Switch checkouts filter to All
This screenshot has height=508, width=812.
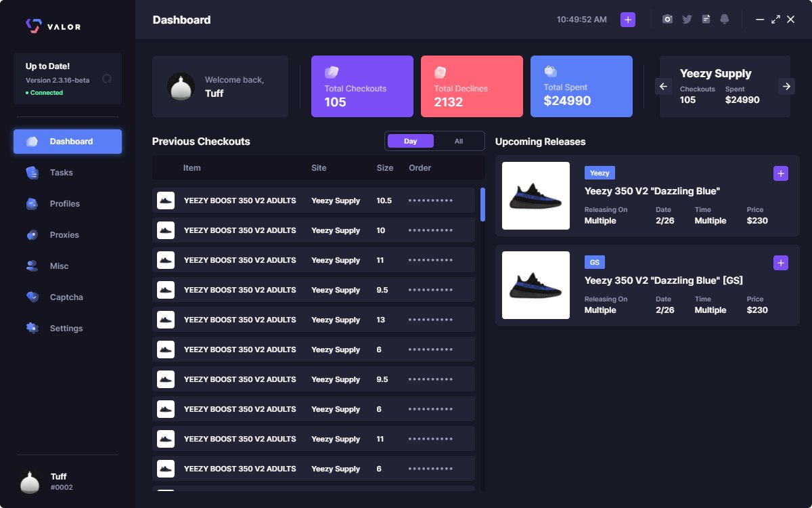(x=459, y=141)
